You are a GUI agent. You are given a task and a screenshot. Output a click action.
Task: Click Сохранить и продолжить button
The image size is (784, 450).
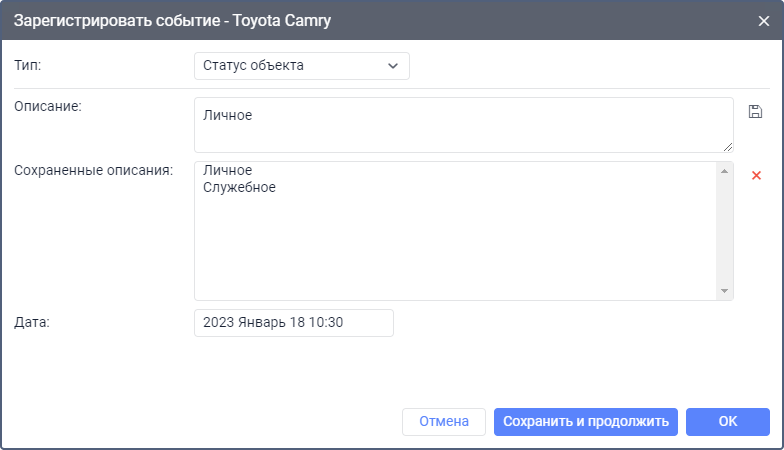pos(586,421)
